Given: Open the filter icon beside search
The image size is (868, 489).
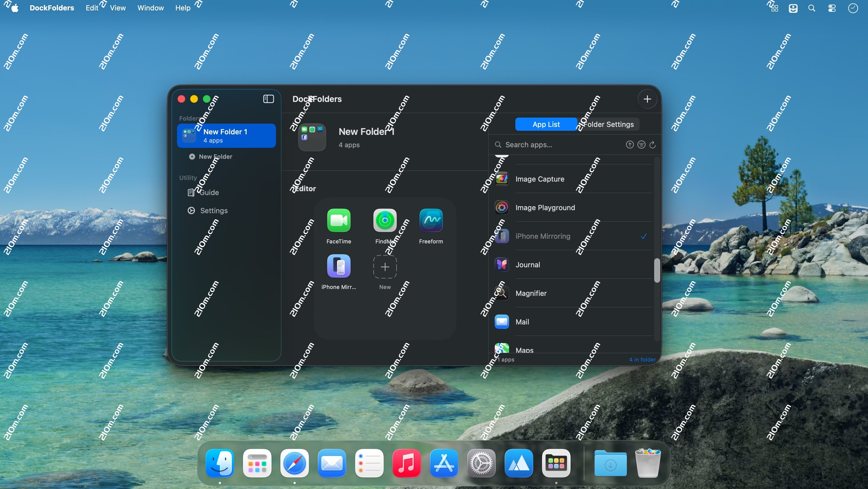Looking at the screenshot, I should 641,145.
